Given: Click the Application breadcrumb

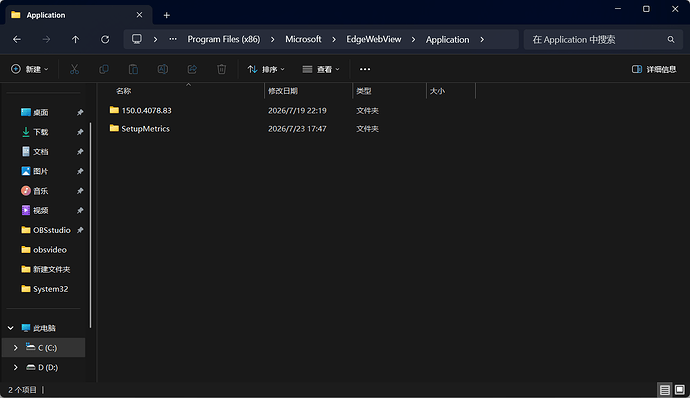Looking at the screenshot, I should [x=448, y=40].
